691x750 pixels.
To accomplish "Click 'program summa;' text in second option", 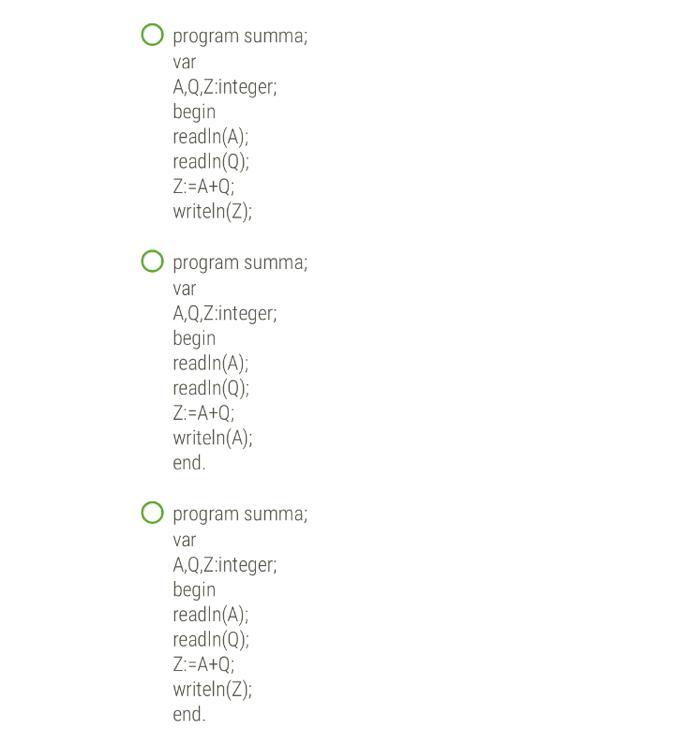I will (x=240, y=263).
